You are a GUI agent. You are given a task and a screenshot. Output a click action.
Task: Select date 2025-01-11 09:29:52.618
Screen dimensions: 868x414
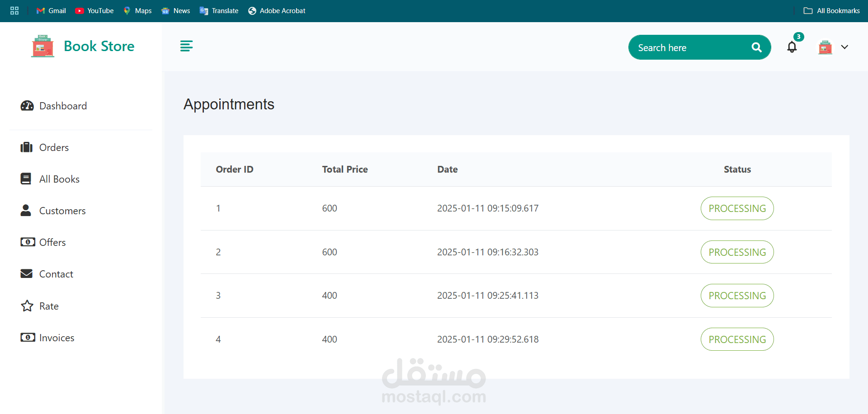(488, 339)
